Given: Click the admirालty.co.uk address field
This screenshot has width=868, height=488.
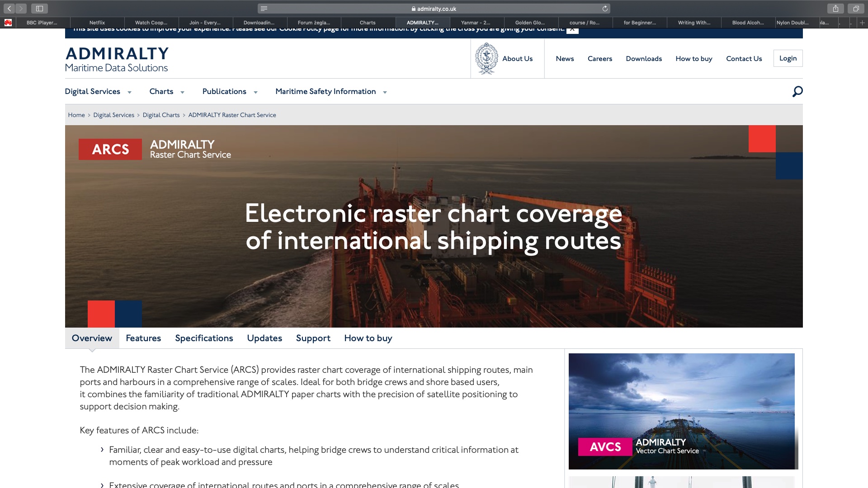Looking at the screenshot, I should click(x=434, y=9).
